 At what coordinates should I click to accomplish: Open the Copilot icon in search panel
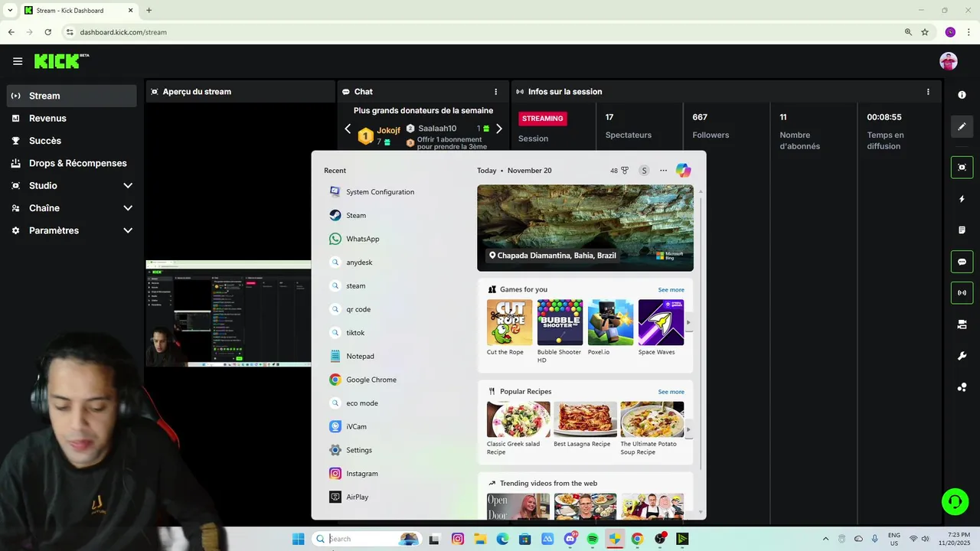tap(683, 171)
